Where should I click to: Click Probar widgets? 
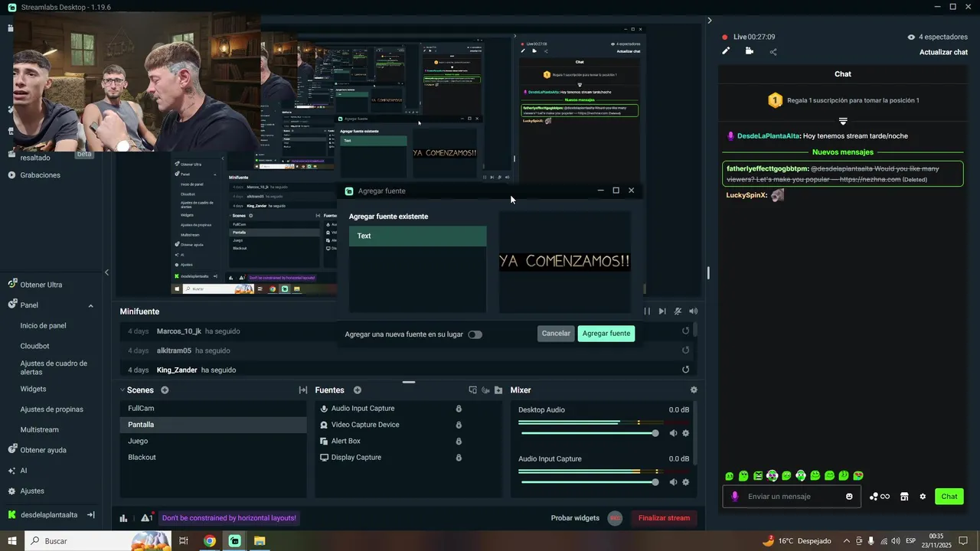(575, 518)
